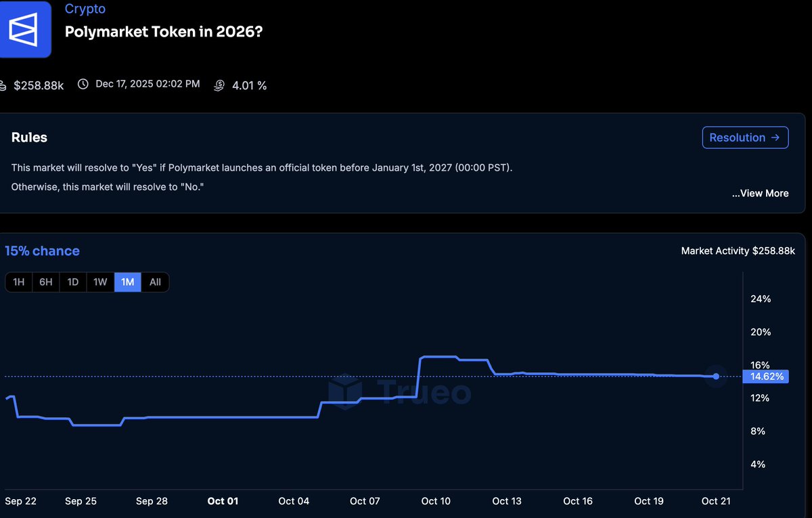Click the "Sep 22" axis label
Viewport: 812px width, 518px height.
click(20, 501)
